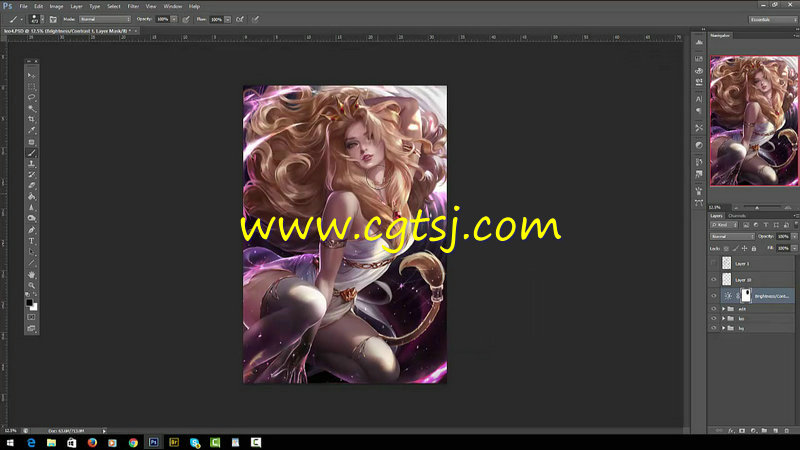The image size is (800, 450).
Task: Show the hidden Layer 1
Action: coord(713,263)
